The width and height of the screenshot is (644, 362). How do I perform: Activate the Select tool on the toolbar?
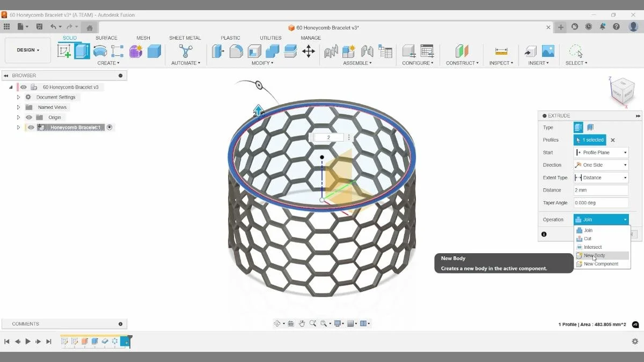tap(575, 51)
